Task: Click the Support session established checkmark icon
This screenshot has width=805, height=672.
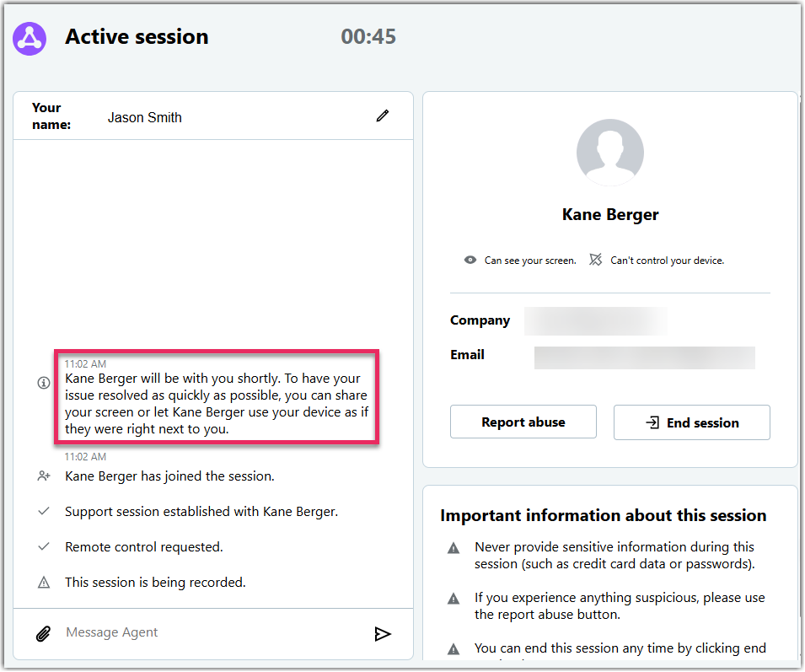Action: click(44, 512)
